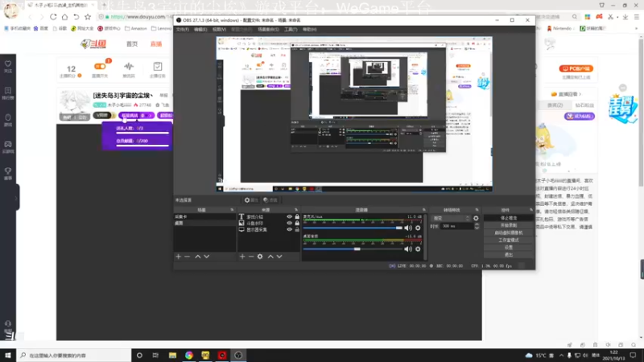Toggle visibility of display capture source

coord(289,230)
